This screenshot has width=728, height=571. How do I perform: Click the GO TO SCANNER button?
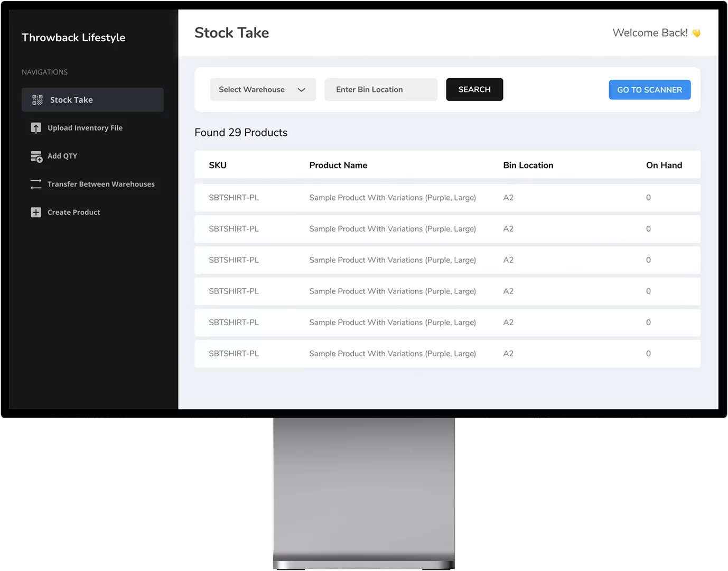click(x=649, y=89)
